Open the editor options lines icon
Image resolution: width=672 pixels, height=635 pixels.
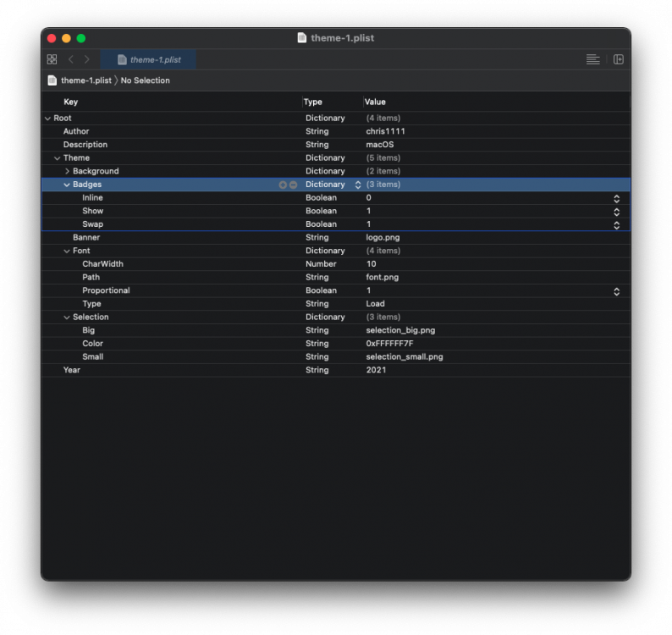point(592,59)
